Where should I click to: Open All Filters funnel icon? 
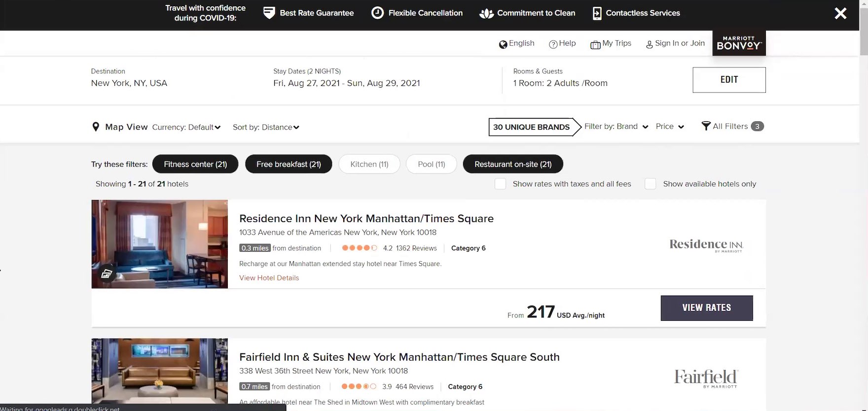pos(706,126)
